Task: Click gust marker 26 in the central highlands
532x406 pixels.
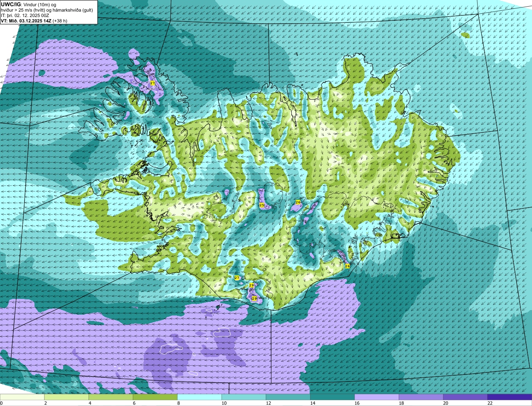Action: (298, 202)
